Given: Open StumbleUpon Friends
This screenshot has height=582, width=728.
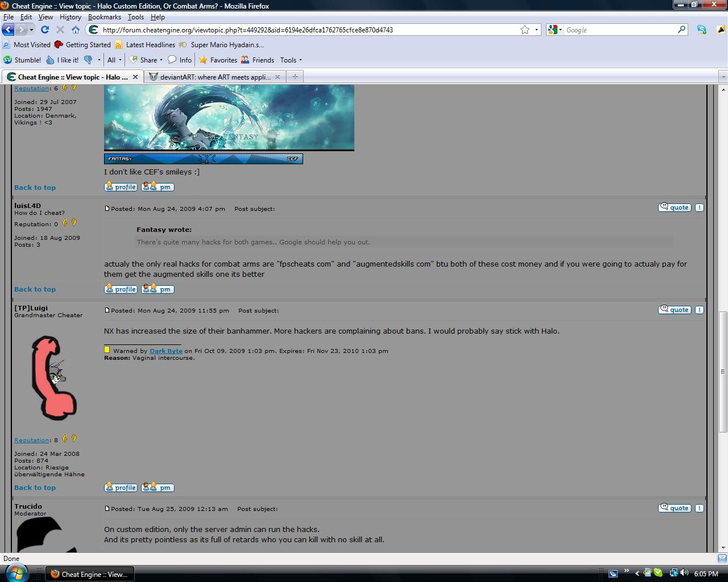Looking at the screenshot, I should pos(257,60).
